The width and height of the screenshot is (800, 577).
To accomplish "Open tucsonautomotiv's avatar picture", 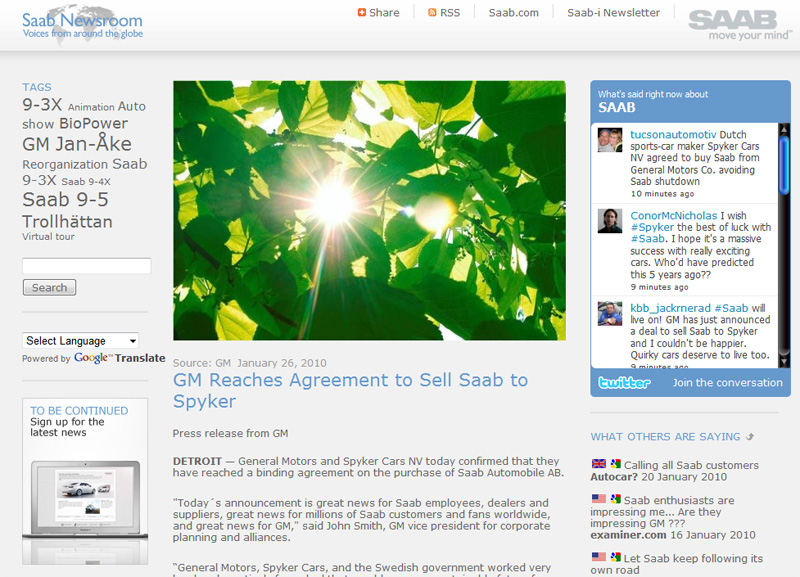I will click(x=610, y=140).
